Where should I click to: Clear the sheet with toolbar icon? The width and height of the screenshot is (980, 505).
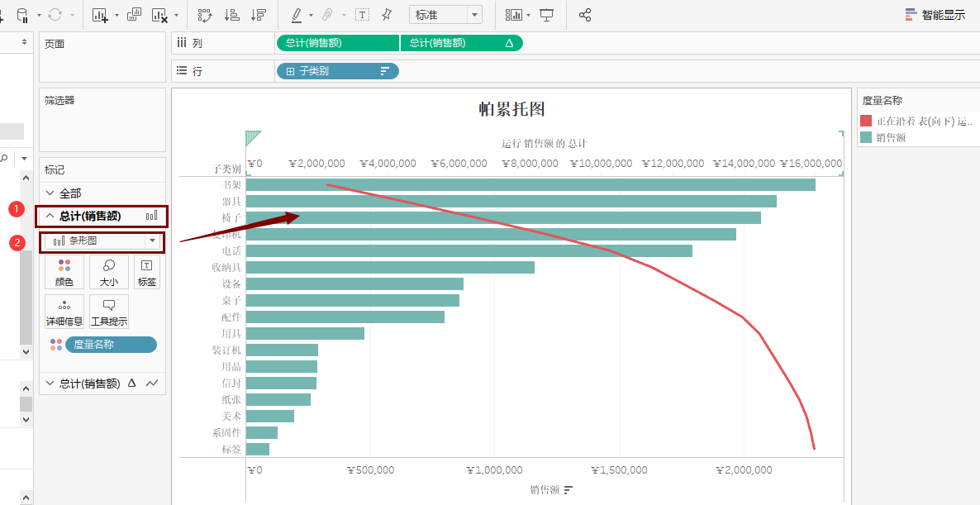point(160,15)
